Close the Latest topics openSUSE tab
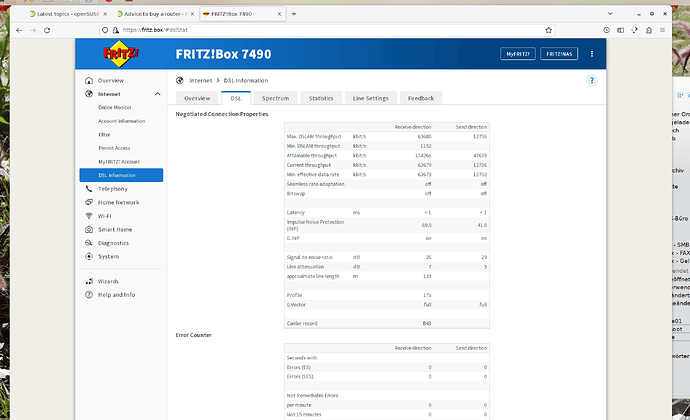The width and height of the screenshot is (690, 420). 105,14
